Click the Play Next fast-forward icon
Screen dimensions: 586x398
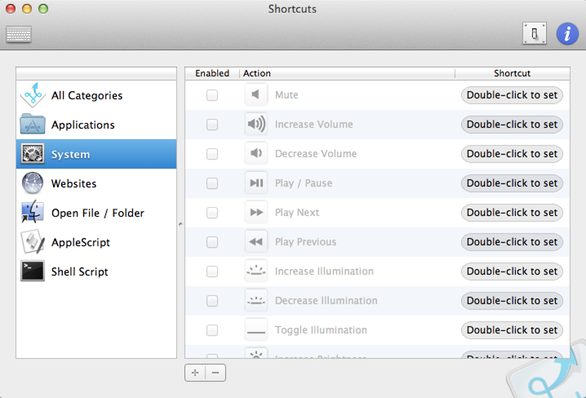coord(256,212)
